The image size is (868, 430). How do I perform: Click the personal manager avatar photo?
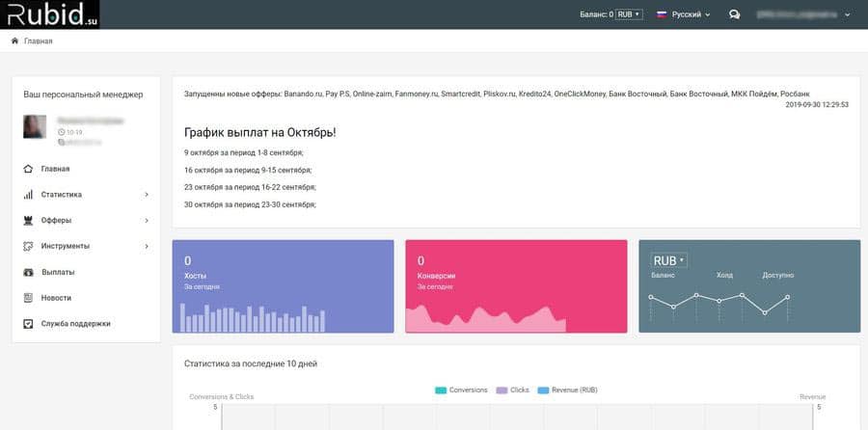(x=35, y=126)
